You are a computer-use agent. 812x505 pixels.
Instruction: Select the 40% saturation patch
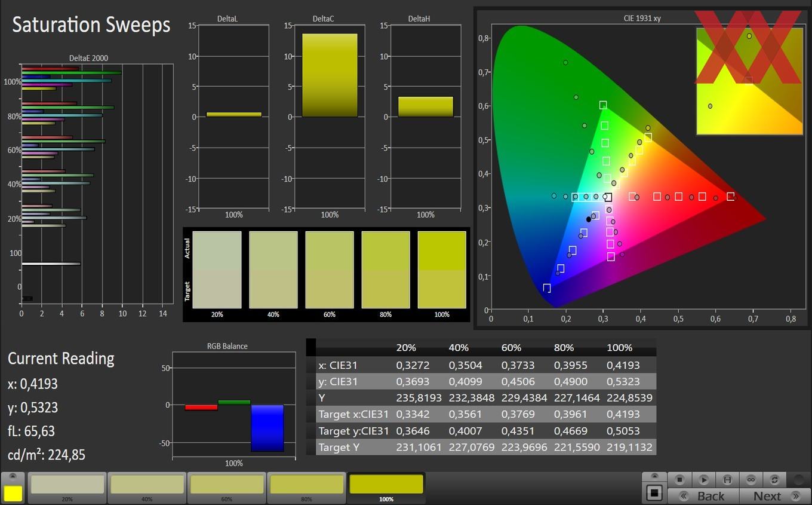click(x=147, y=485)
